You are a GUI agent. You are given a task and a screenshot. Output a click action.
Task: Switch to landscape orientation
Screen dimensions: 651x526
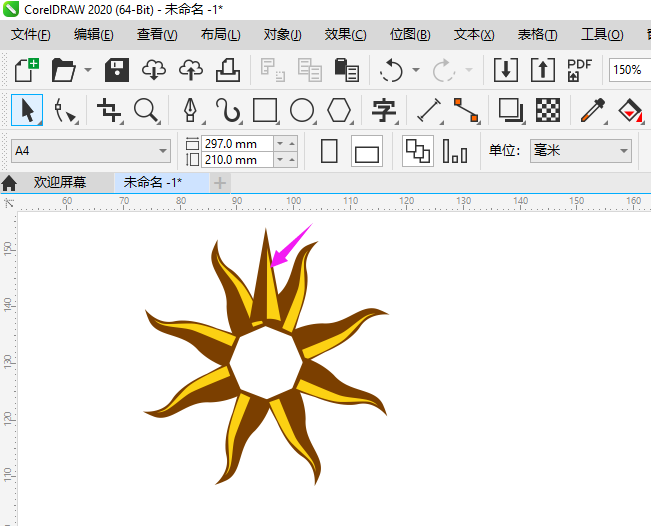(367, 151)
